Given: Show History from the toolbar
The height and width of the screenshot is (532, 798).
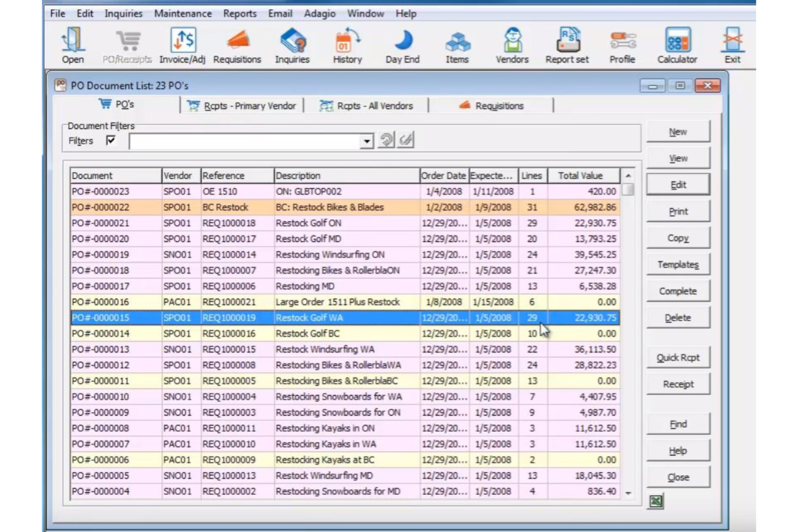Looking at the screenshot, I should 347,46.
